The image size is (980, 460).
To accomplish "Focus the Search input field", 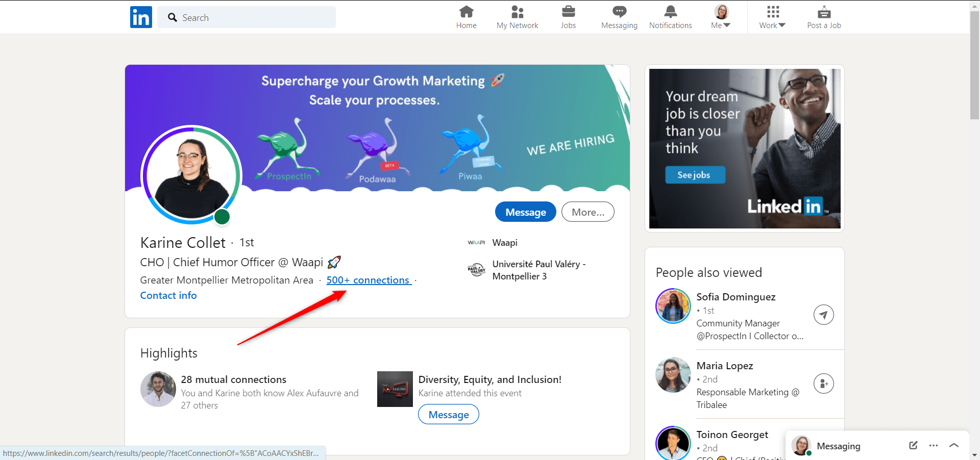I will [247, 17].
